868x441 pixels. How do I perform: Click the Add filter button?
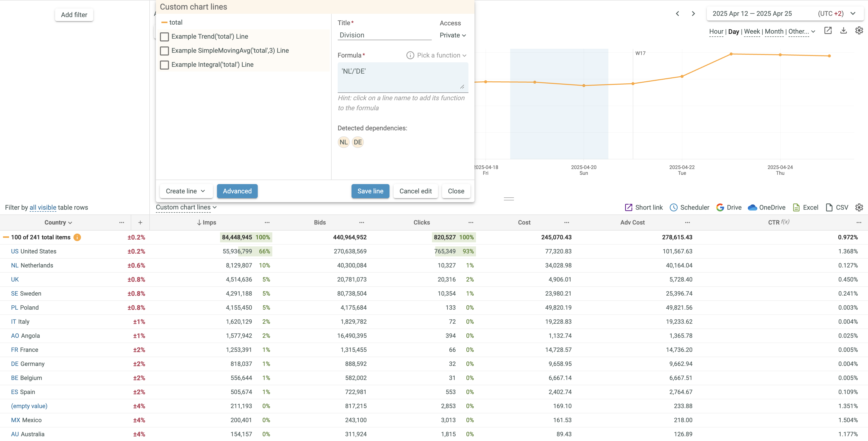[x=74, y=15]
